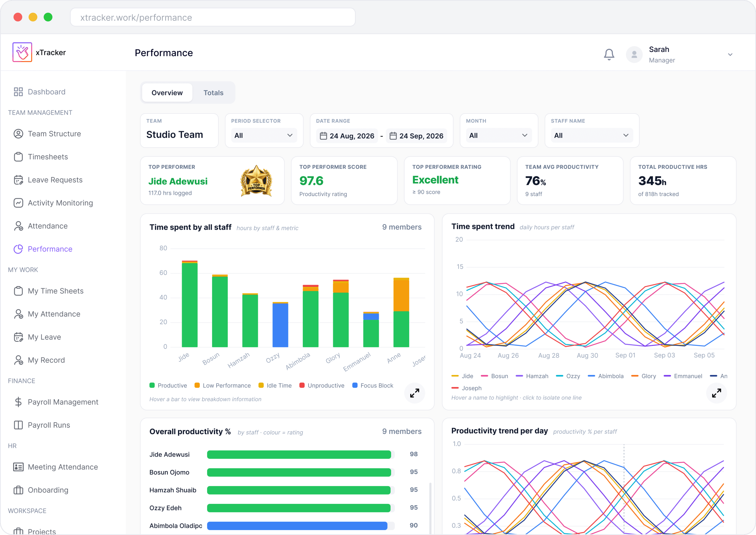The height and width of the screenshot is (535, 756).
Task: Click the Activity Monitoring icon
Action: (x=18, y=203)
